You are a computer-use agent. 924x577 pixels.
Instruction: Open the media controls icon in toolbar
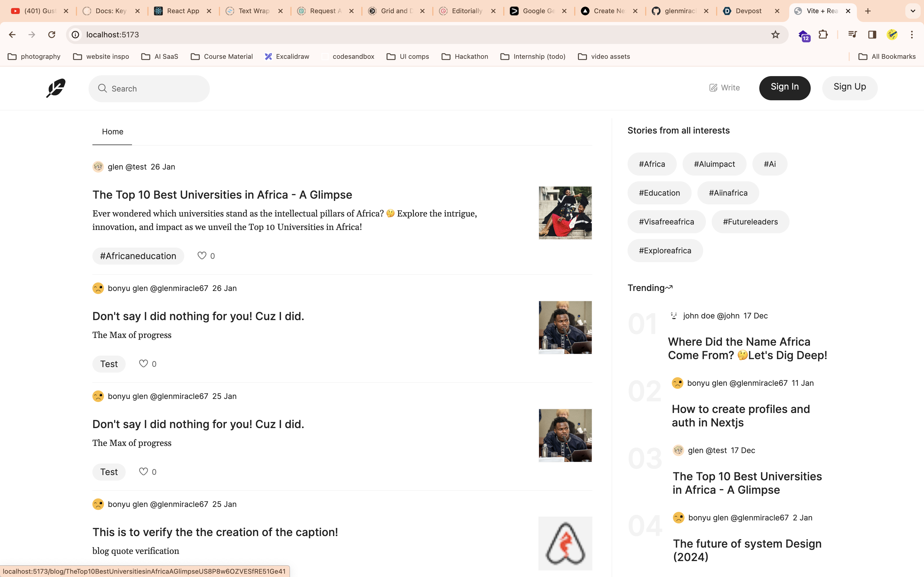point(852,34)
